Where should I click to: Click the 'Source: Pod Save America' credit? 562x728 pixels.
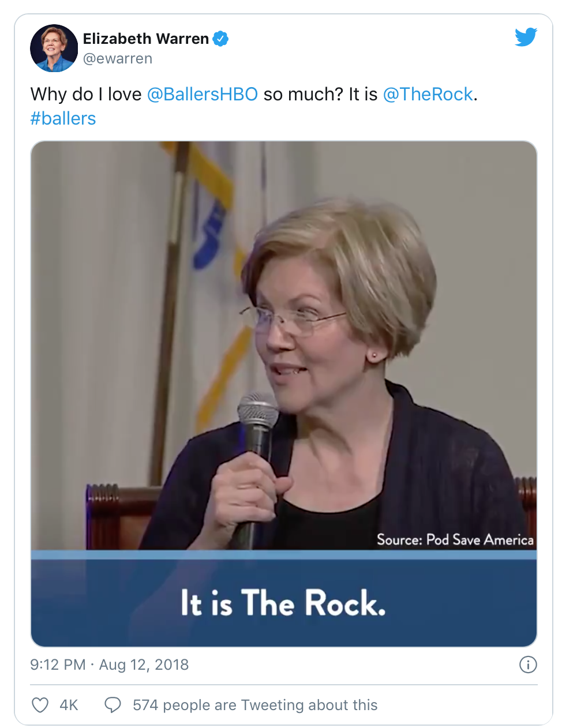click(455, 540)
